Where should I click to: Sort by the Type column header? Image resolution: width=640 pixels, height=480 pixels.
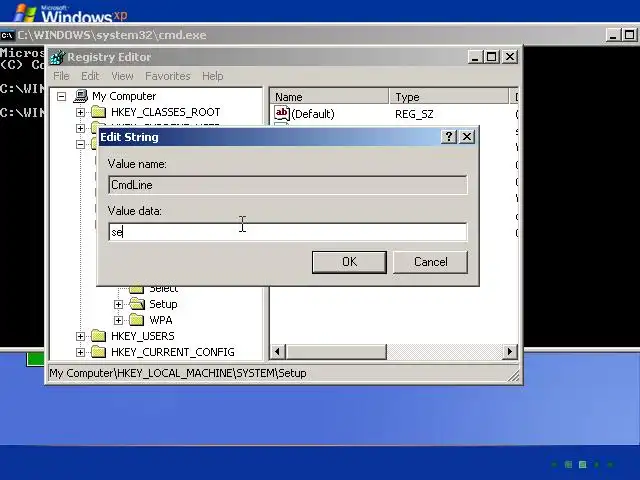449,97
